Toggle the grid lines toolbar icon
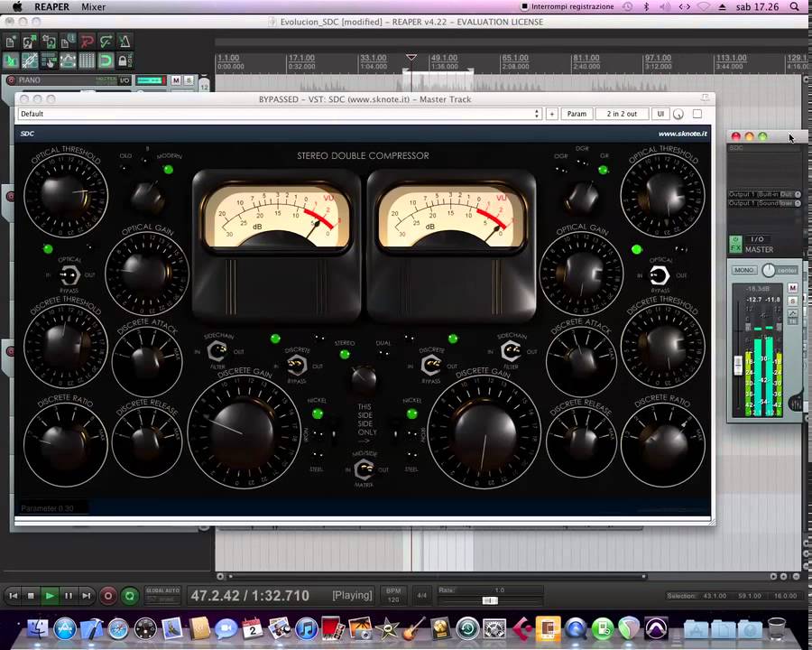 click(x=87, y=60)
